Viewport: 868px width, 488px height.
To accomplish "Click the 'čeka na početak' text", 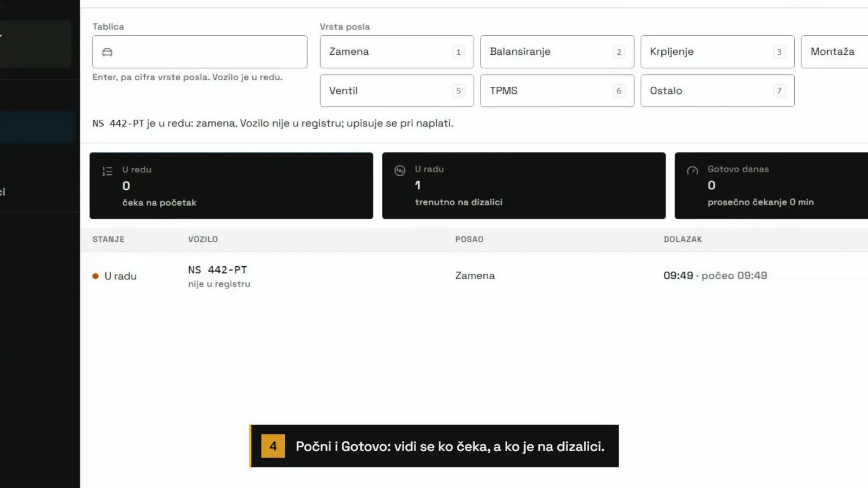I will 159,202.
